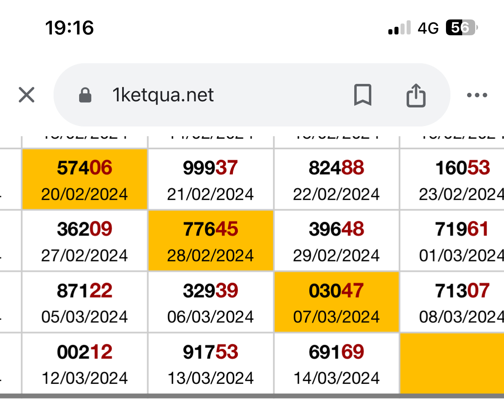The height and width of the screenshot is (420, 504).
Task: Tap the empty orange cell
Action: point(452,363)
